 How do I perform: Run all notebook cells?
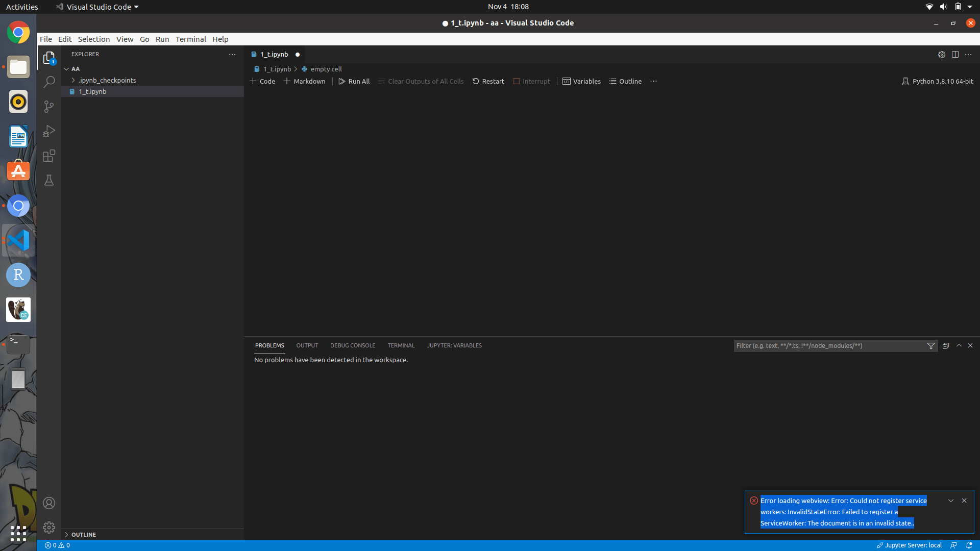(x=354, y=81)
